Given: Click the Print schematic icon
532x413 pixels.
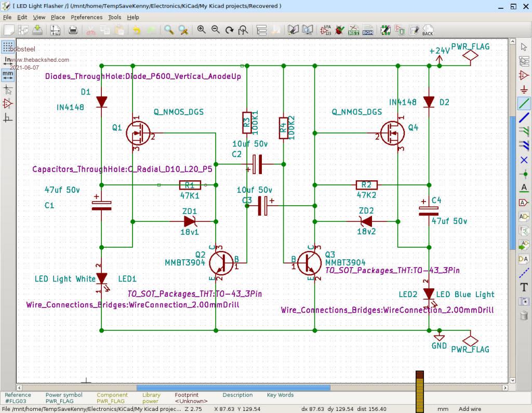Looking at the screenshot, I should (x=73, y=30).
